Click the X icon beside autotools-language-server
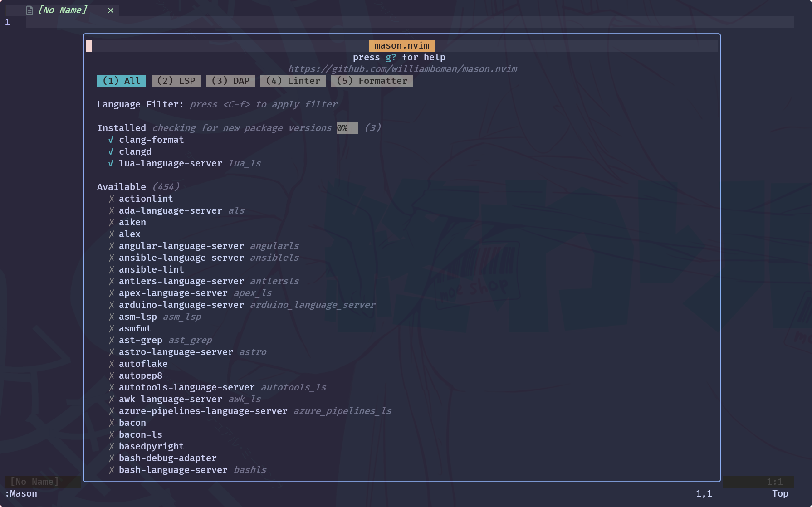 pyautogui.click(x=111, y=387)
